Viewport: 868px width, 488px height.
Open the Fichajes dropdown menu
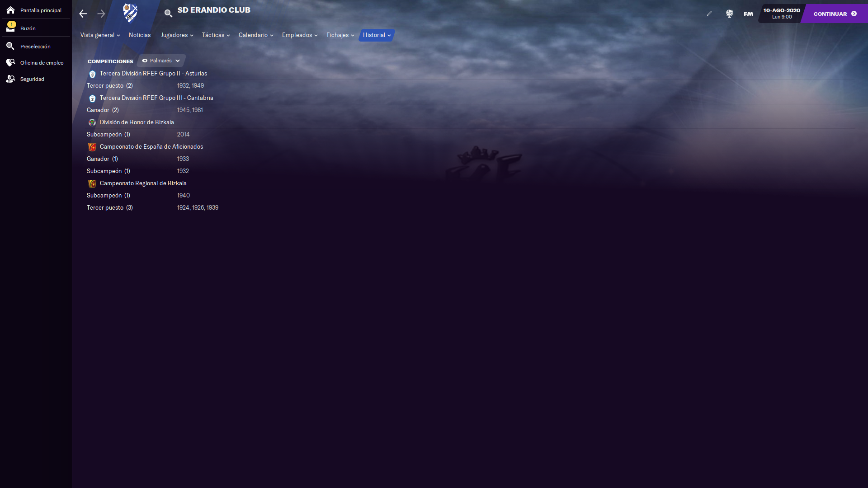point(340,35)
